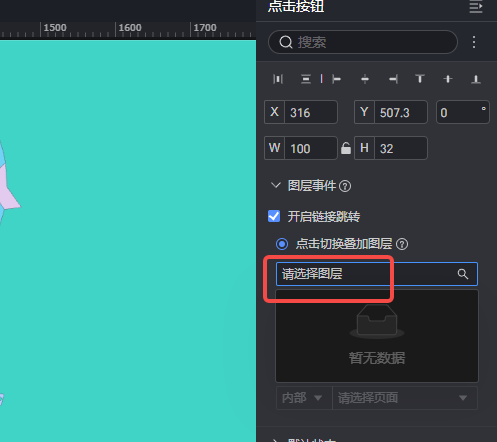Image resolution: width=497 pixels, height=442 pixels.
Task: Distribute layers vertically icon
Action: (306, 79)
